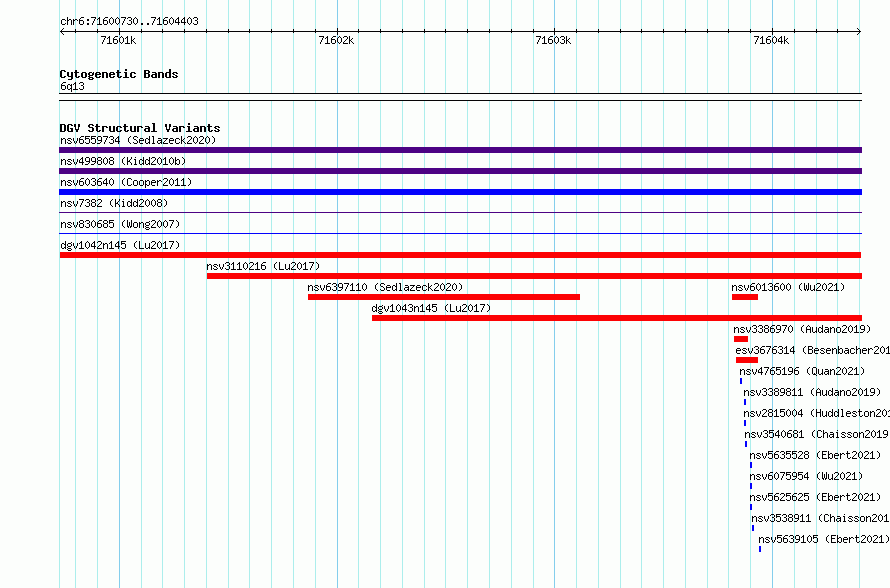Click the 71601k ruler label
Screen dimensions: 890x588
pos(118,40)
